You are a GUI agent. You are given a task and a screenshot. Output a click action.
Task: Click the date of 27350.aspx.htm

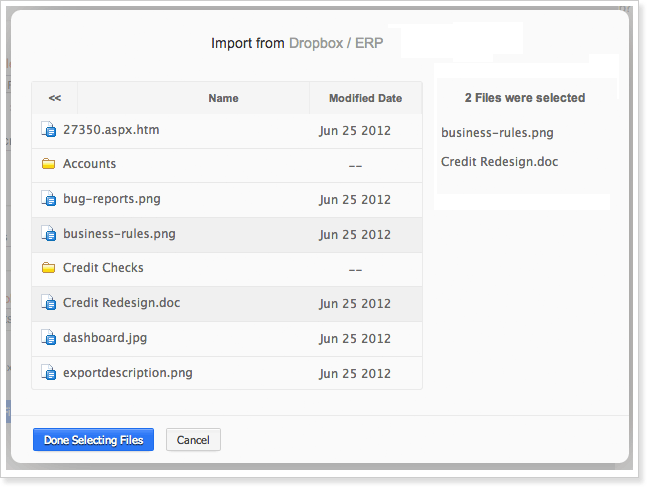coord(355,131)
